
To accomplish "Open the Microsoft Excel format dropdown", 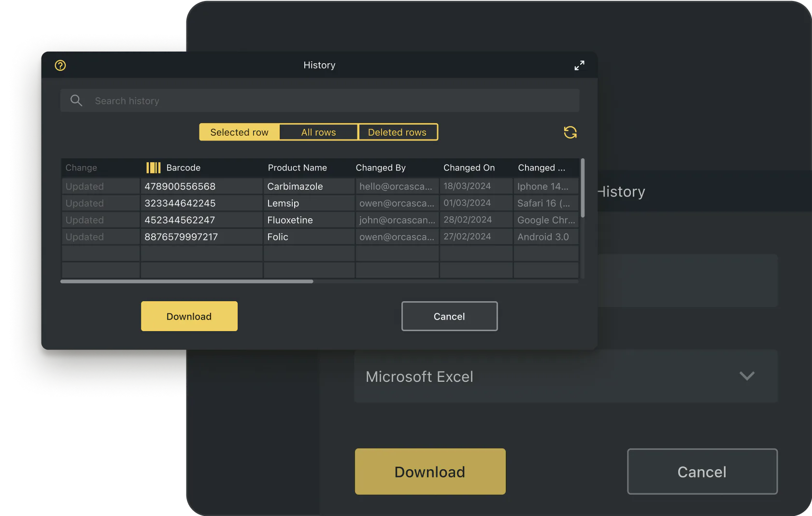I will [x=566, y=376].
